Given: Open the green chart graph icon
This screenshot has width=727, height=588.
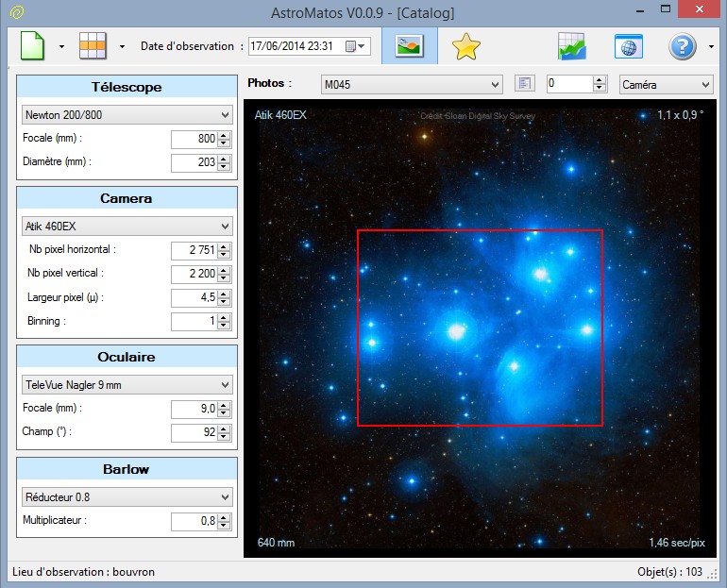Looking at the screenshot, I should click(571, 46).
